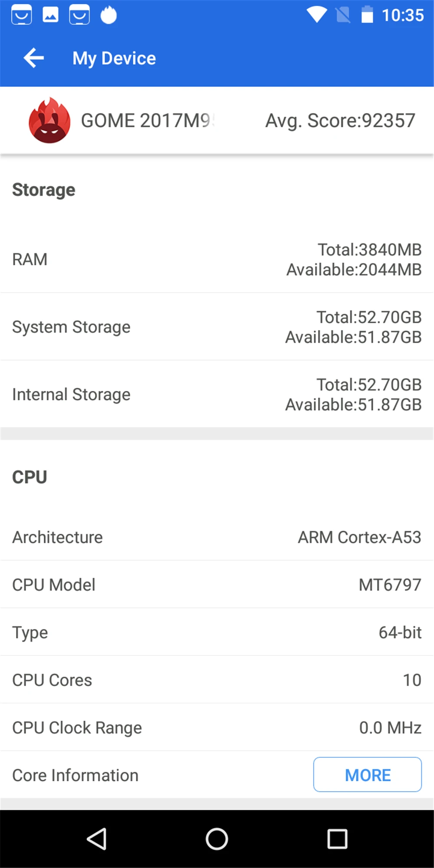Tap the battery status icon

pos(367,15)
